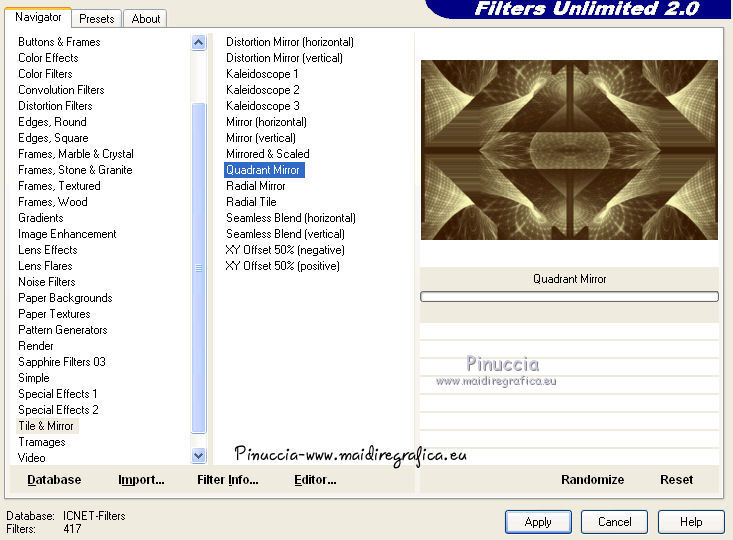Pick the Radial Tile filter
733x540 pixels.
click(251, 202)
